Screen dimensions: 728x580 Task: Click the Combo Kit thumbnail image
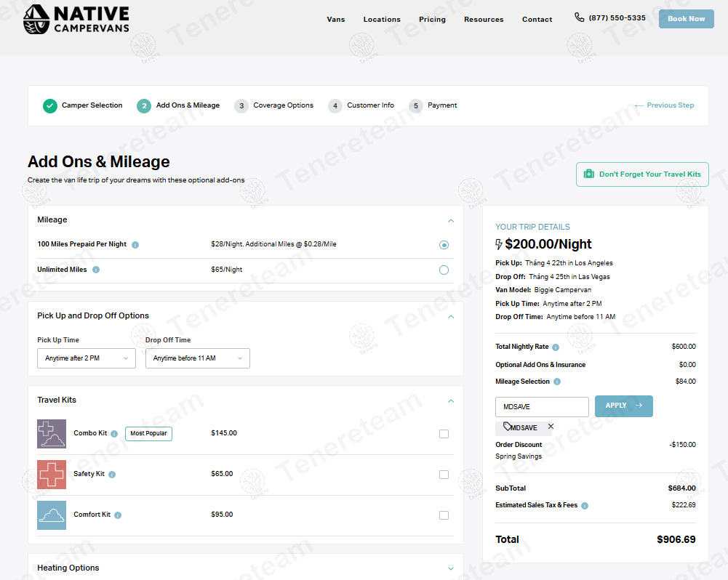tap(52, 434)
